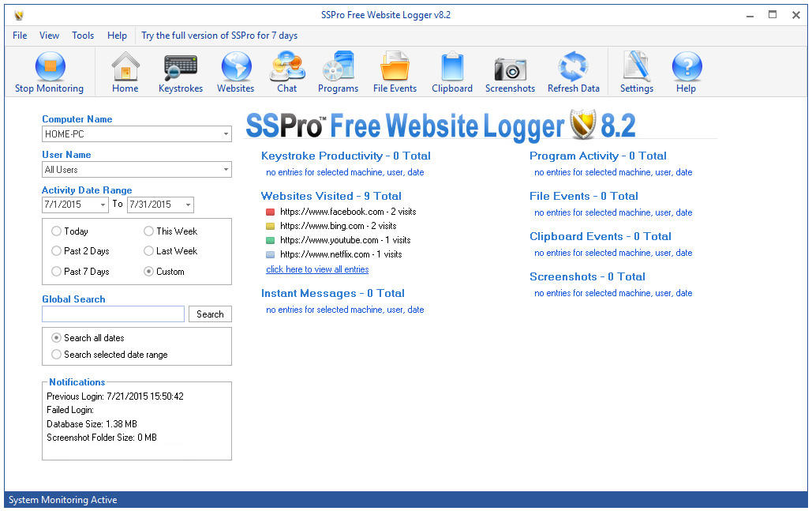
Task: Open the start date 7/1/2015 picker
Action: click(103, 205)
